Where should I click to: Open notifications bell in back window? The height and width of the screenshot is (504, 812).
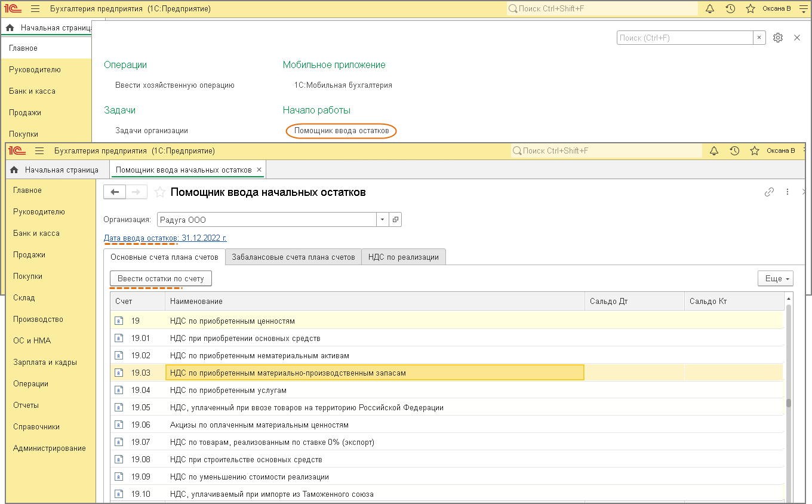pos(710,9)
